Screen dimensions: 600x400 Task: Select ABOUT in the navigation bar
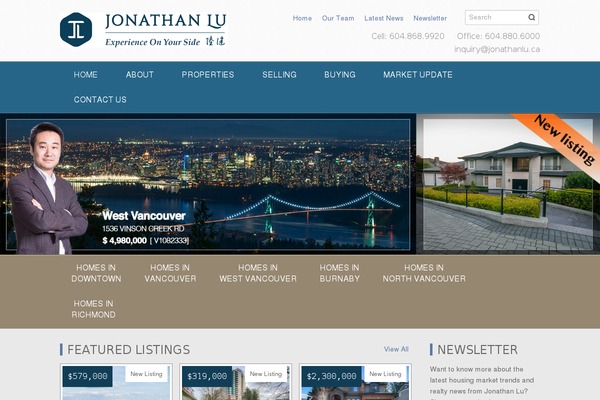pyautogui.click(x=140, y=75)
